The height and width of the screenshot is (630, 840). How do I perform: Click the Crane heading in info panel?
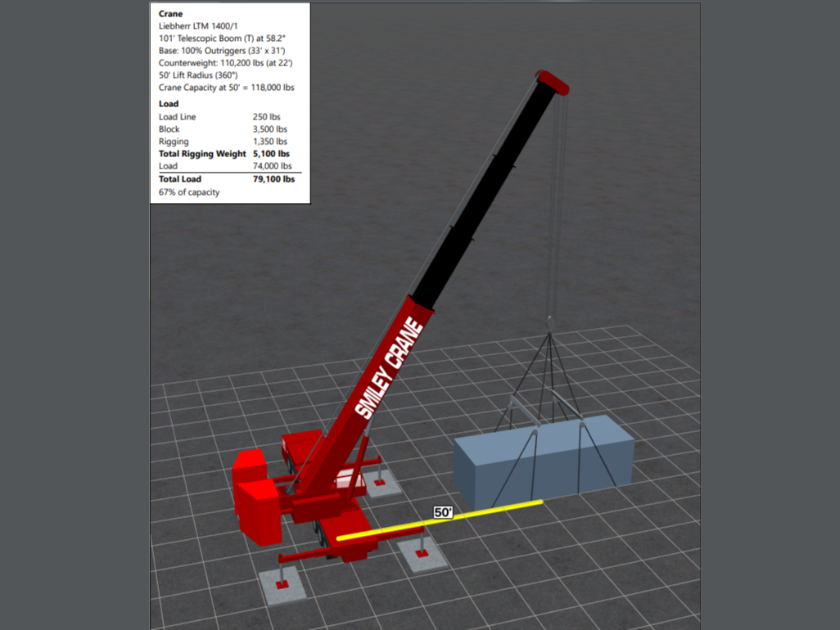pyautogui.click(x=170, y=14)
